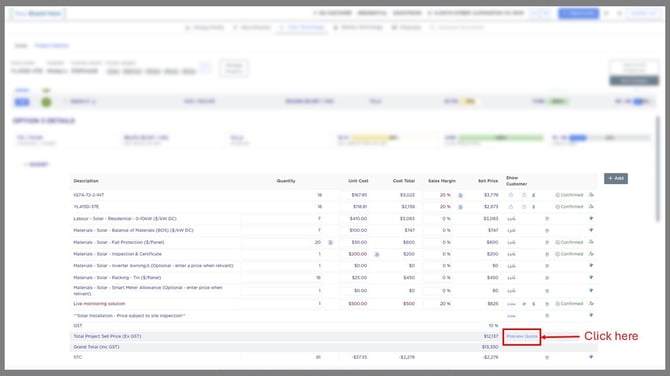Click delete icon in Balance of Materials row
This screenshot has width=670, height=376.
pos(547,231)
